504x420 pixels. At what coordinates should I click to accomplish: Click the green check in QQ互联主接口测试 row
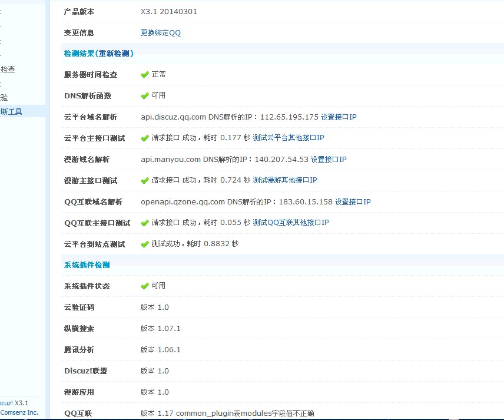pyautogui.click(x=145, y=223)
